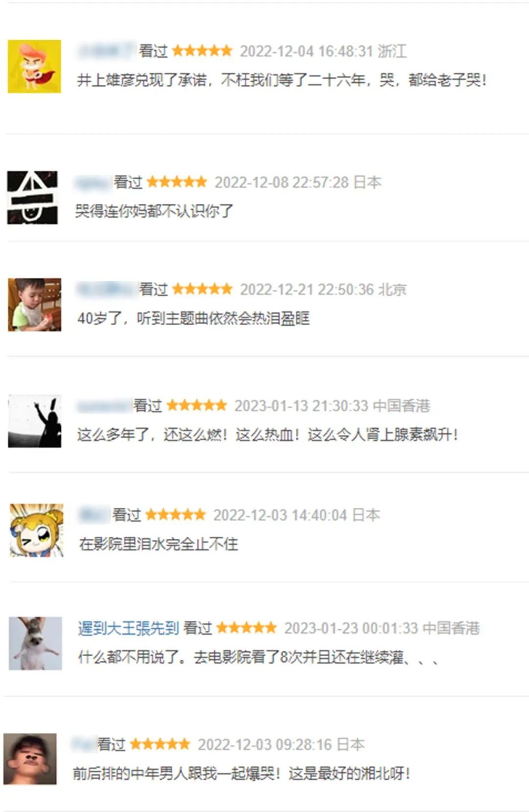The image size is (529, 812).
Task: Open the winking anime girl avatar
Action: tap(37, 530)
